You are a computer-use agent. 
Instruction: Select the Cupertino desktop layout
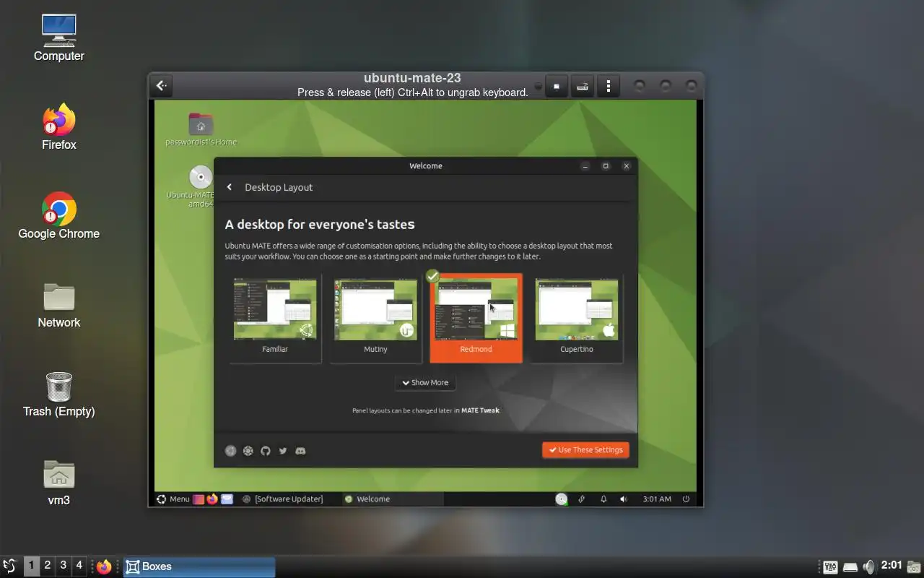(576, 318)
